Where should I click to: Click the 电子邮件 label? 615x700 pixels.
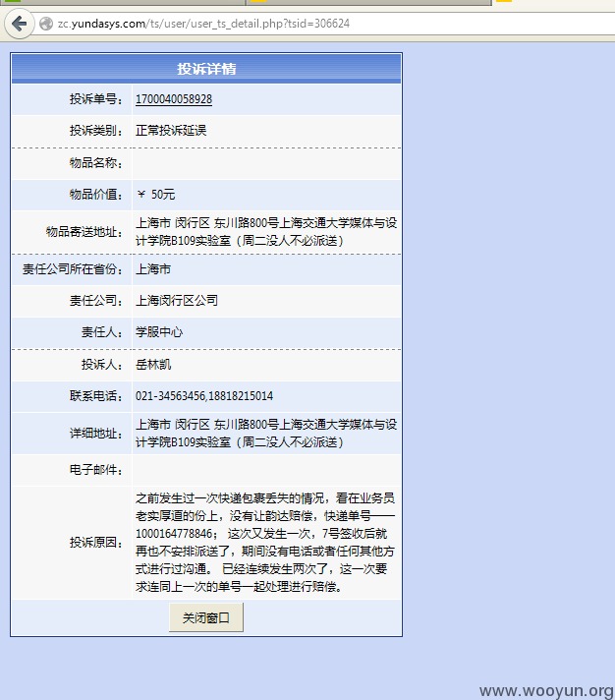click(x=95, y=470)
